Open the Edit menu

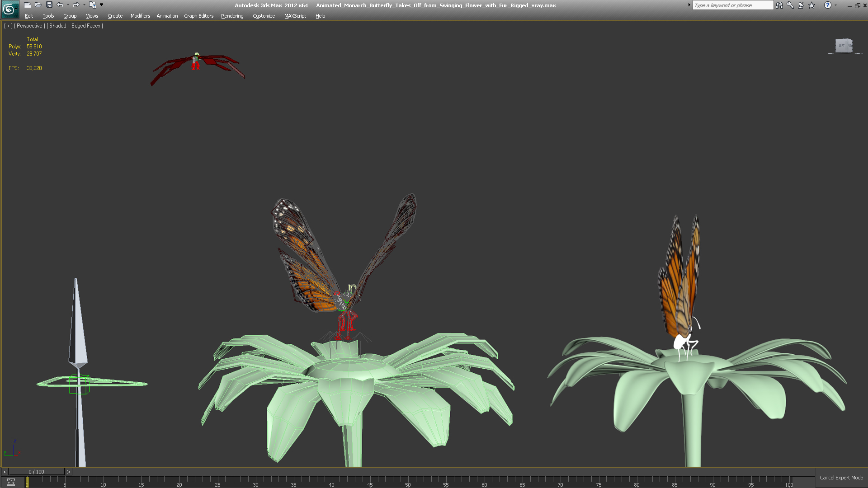pyautogui.click(x=29, y=16)
